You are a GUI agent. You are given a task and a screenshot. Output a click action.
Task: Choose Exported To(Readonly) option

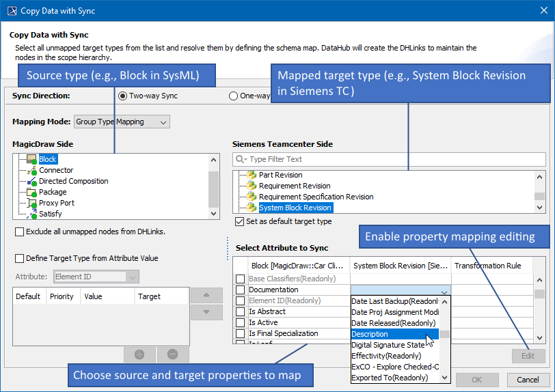click(395, 378)
